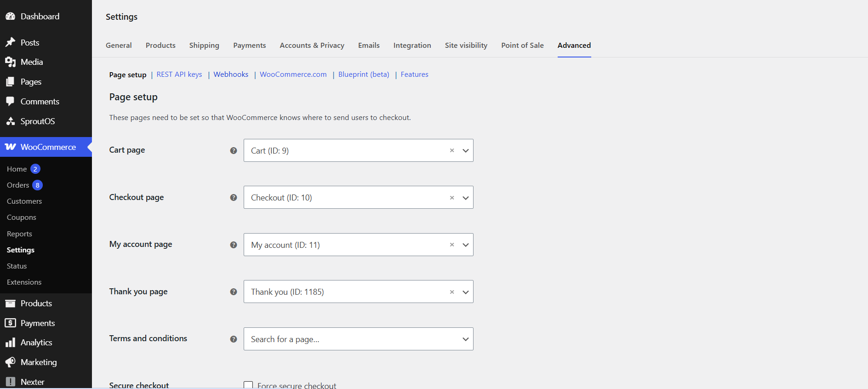Enable Force secure checkout checkbox

pyautogui.click(x=248, y=385)
